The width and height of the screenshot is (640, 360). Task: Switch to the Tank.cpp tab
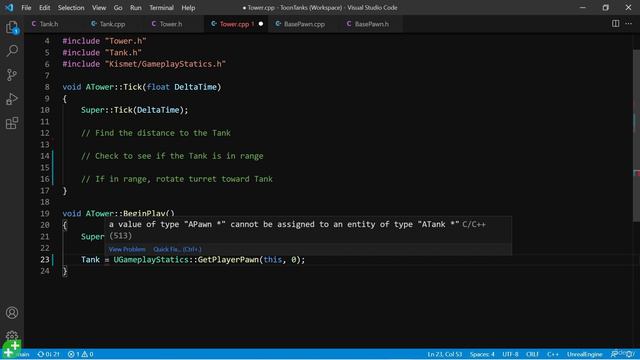point(112,24)
